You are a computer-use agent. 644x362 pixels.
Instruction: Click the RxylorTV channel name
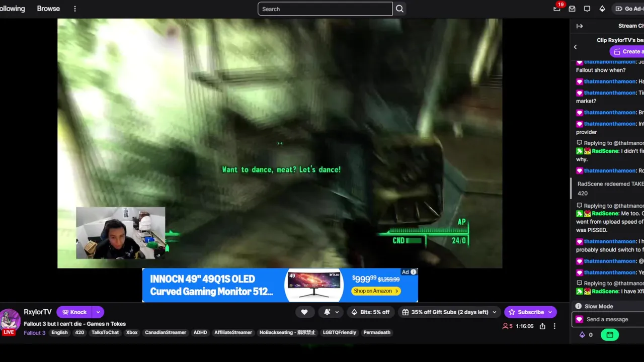(x=38, y=312)
